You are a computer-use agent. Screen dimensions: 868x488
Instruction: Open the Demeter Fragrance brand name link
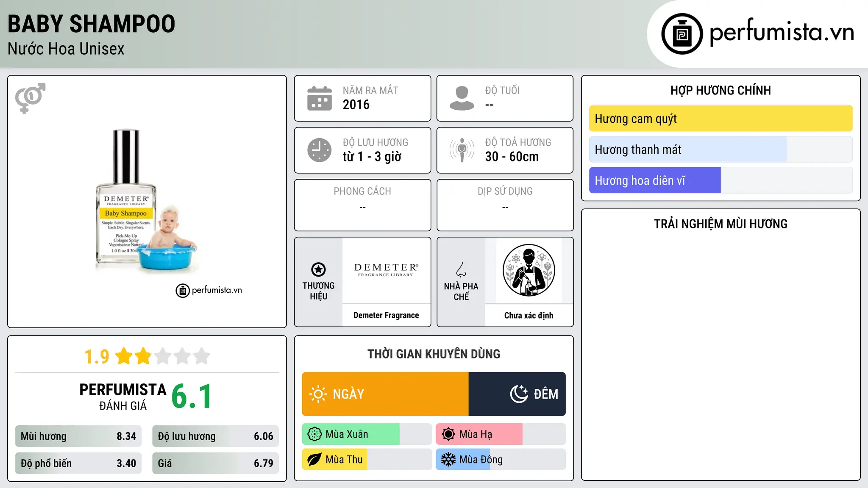point(386,315)
